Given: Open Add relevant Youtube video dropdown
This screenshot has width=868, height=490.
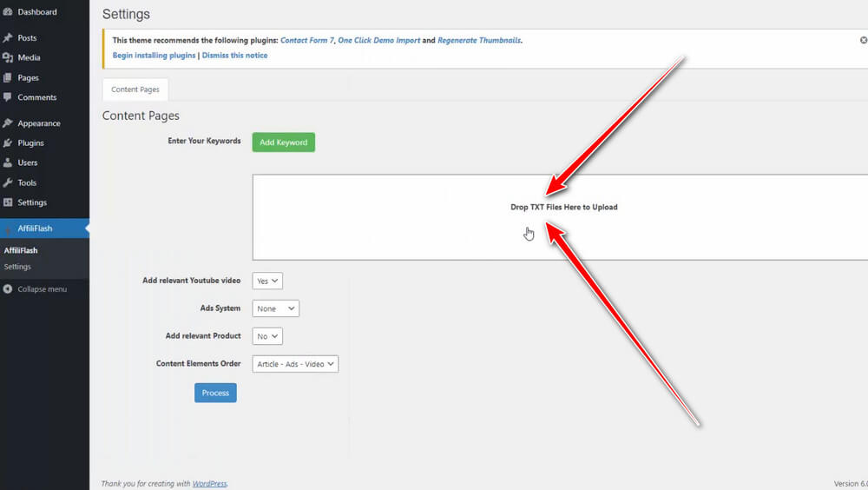Looking at the screenshot, I should pos(267,281).
